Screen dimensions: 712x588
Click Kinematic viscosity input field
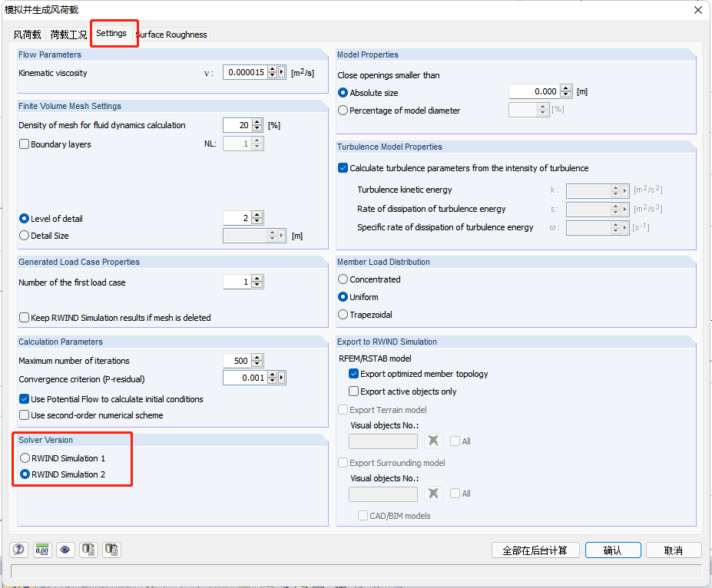coord(245,72)
